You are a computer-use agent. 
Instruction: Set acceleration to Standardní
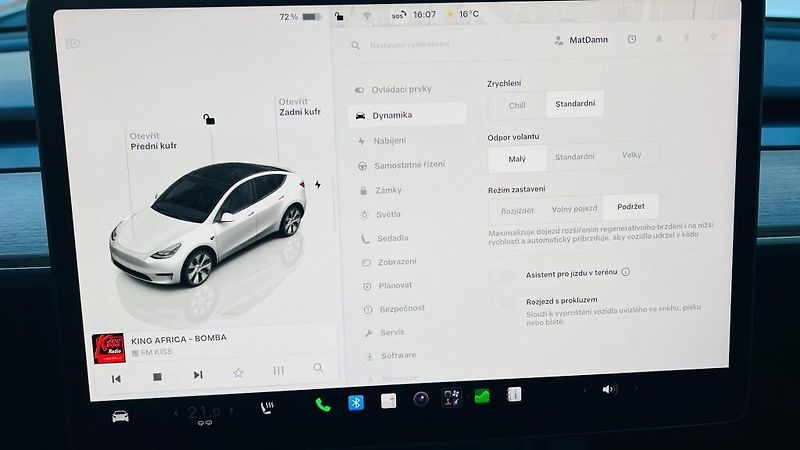pos(575,104)
